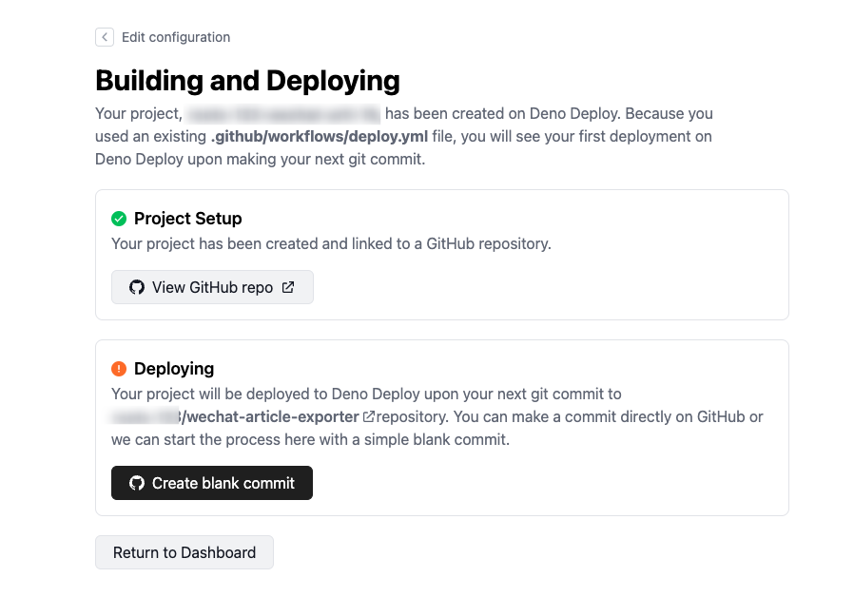The height and width of the screenshot is (616, 854).
Task: Click the Edit configuration label
Action: point(176,37)
